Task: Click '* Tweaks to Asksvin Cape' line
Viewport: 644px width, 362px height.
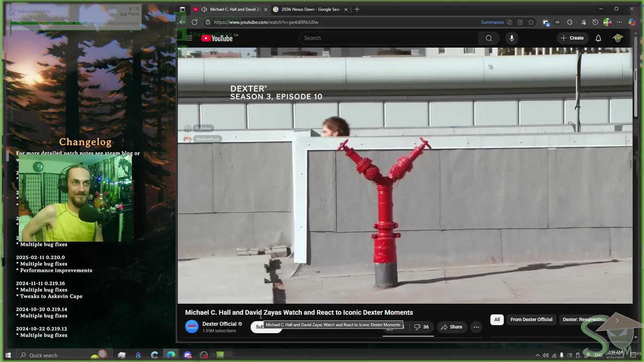Action: [49, 297]
